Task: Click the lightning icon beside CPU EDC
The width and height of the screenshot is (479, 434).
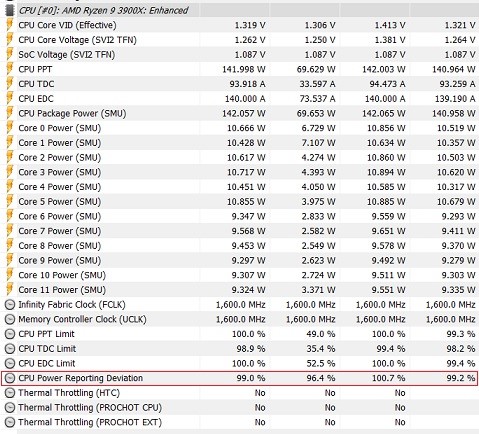Action: coord(10,99)
